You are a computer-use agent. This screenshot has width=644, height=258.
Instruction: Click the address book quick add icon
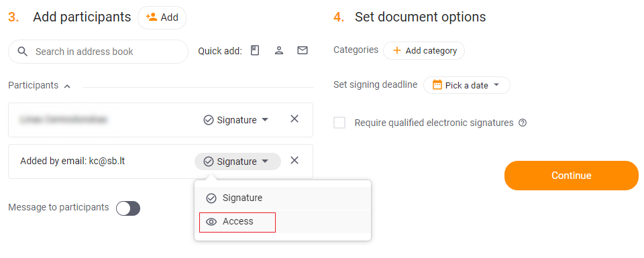(x=255, y=51)
